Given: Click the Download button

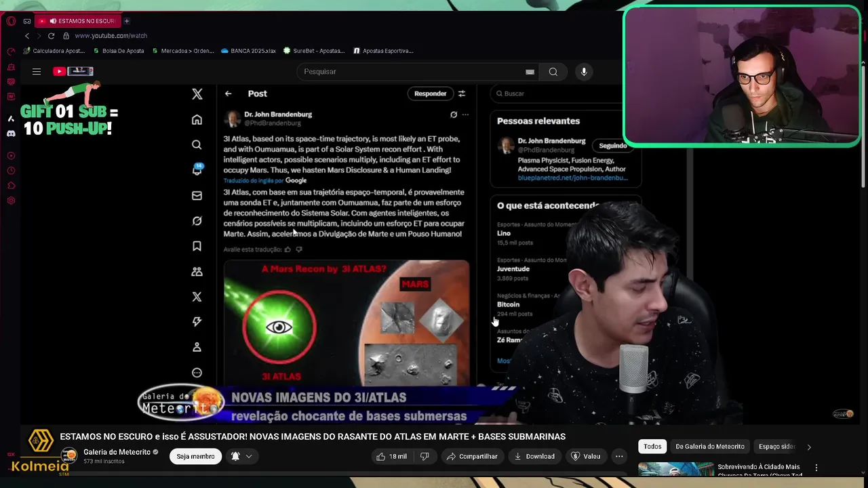Looking at the screenshot, I should [534, 456].
